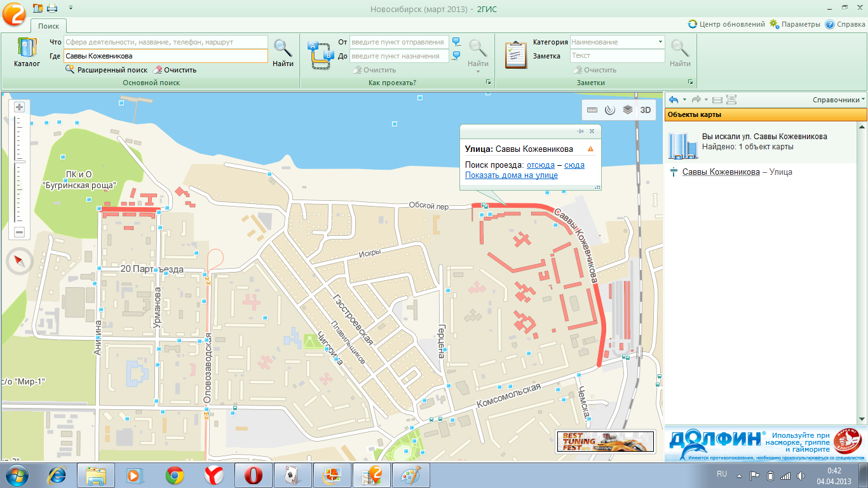Screen dimensions: 868x488
Task: Expand the Справочники dropdown
Action: point(839,100)
